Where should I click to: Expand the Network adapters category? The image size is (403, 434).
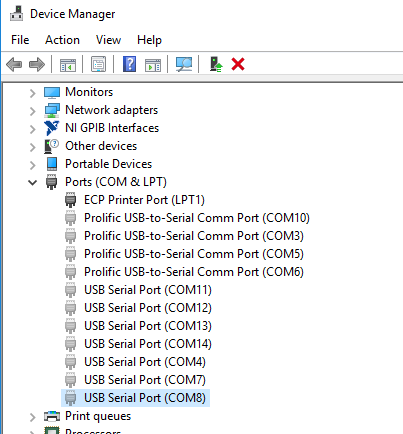(x=32, y=111)
